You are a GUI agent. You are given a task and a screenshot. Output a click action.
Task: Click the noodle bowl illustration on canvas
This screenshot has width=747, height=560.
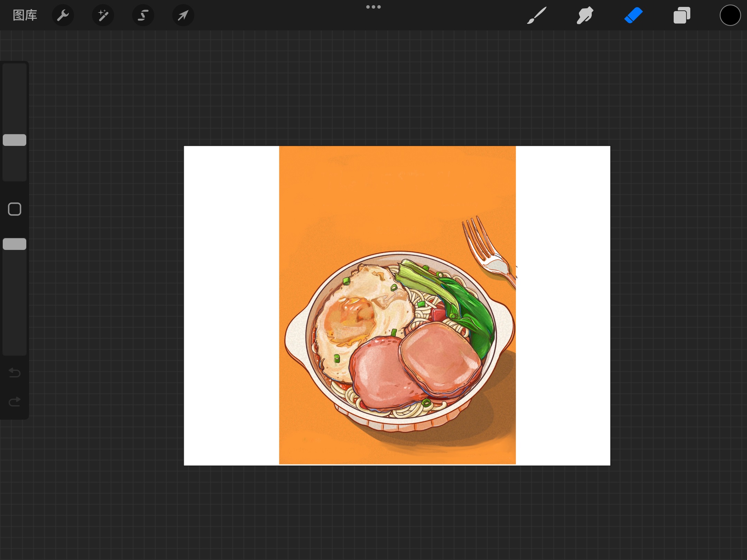click(400, 342)
